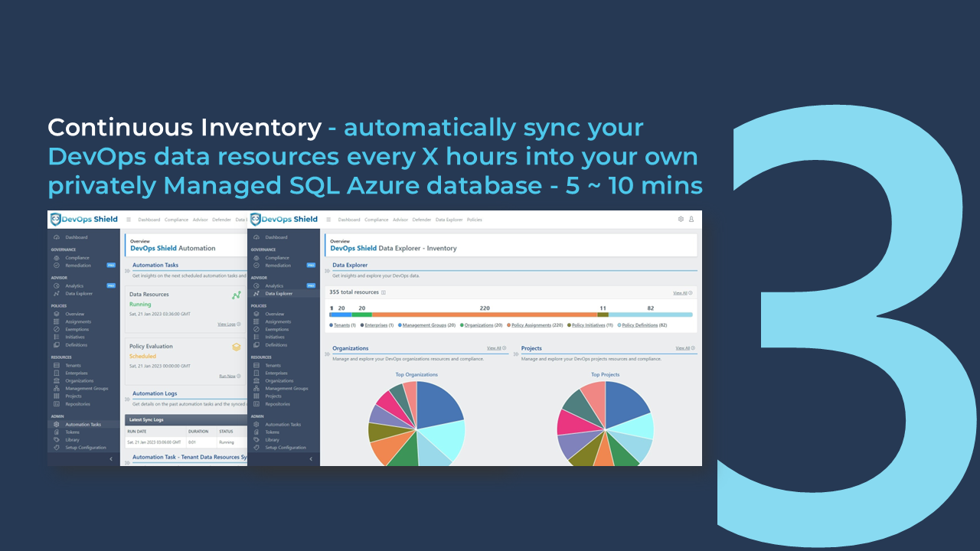The image size is (980, 551).
Task: Switch to the Defender menu item
Action: tap(422, 220)
